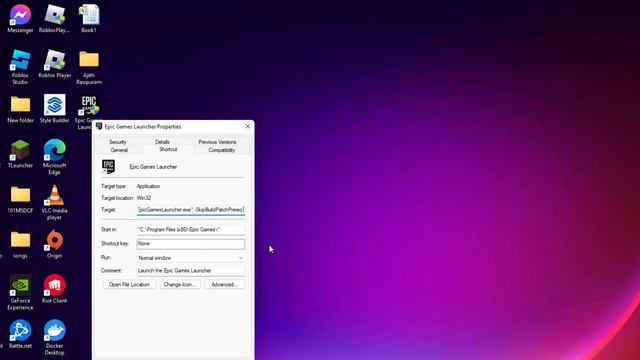Switch to the Security tab
640x360 pixels.
click(118, 142)
